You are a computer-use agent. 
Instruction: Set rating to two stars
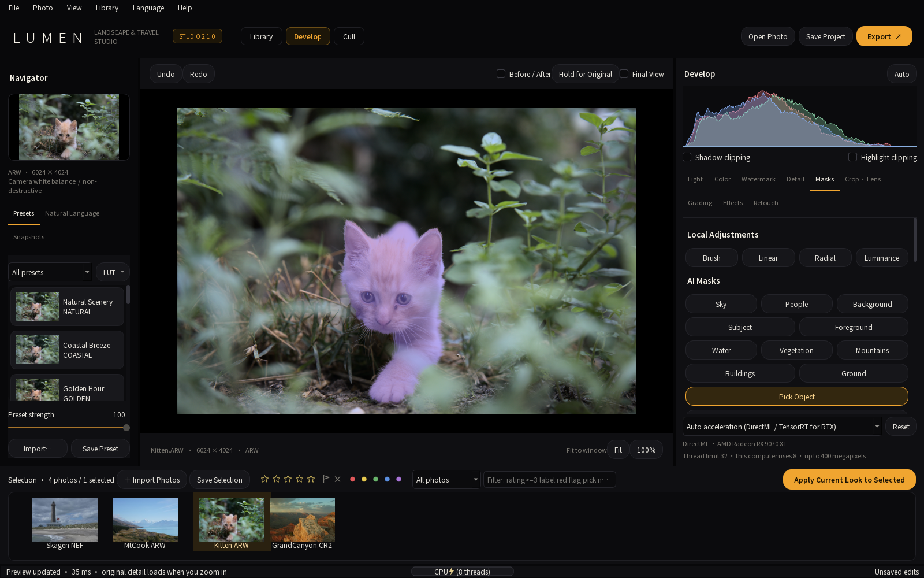click(x=276, y=479)
